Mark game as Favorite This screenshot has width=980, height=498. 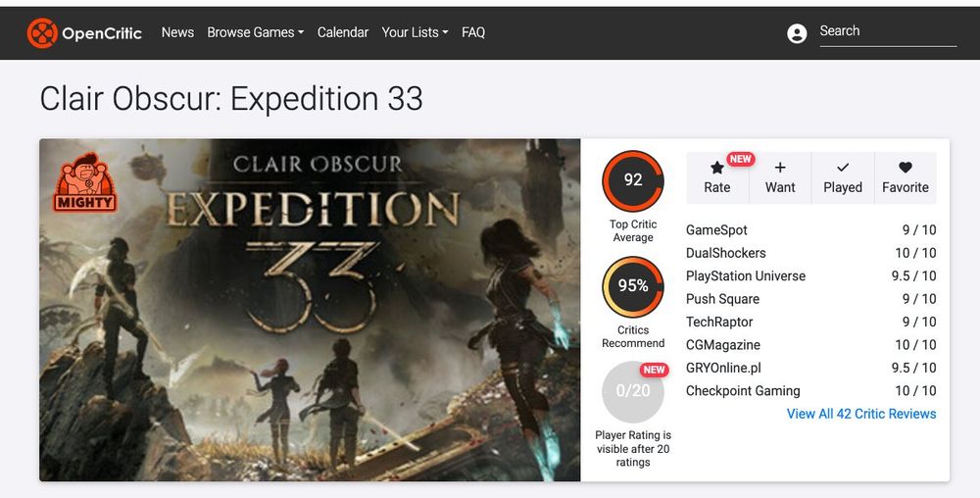[905, 178]
